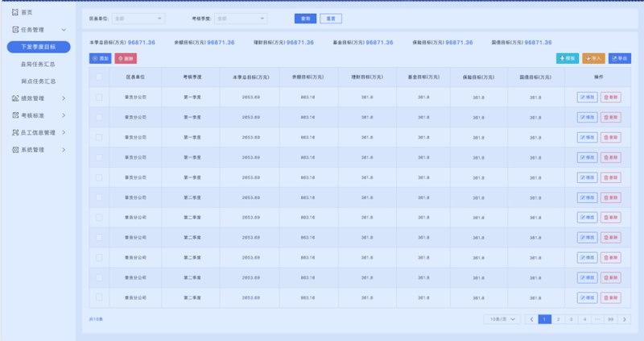Viewport: 644px width, 341px height.
Task: Click the 系统管理 sidebar icon
Action: tap(15, 150)
